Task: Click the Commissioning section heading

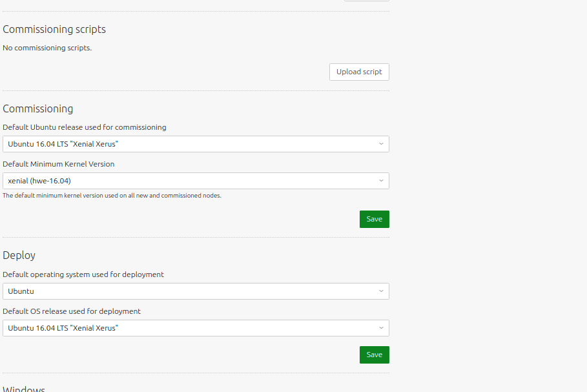Action: [x=38, y=109]
